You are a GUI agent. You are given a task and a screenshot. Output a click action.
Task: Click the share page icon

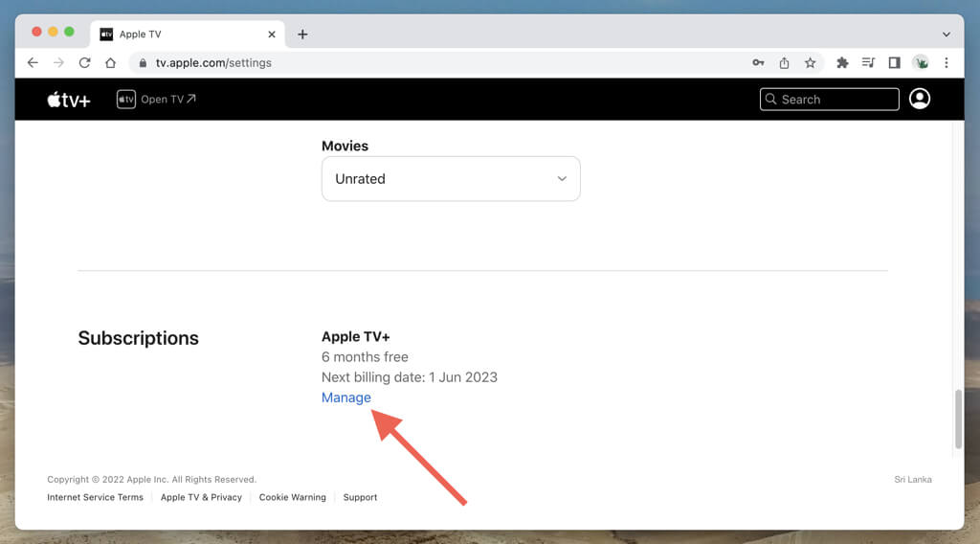pyautogui.click(x=784, y=62)
